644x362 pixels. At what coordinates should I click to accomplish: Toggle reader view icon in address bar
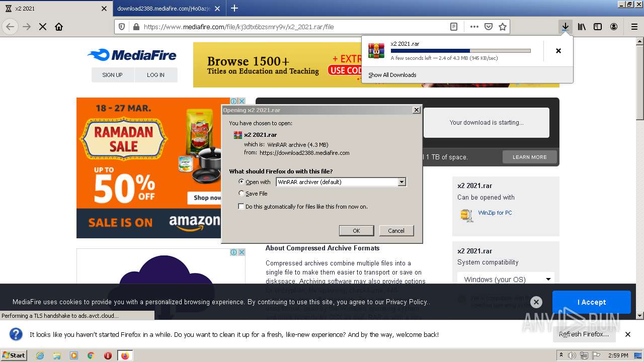tap(453, 27)
